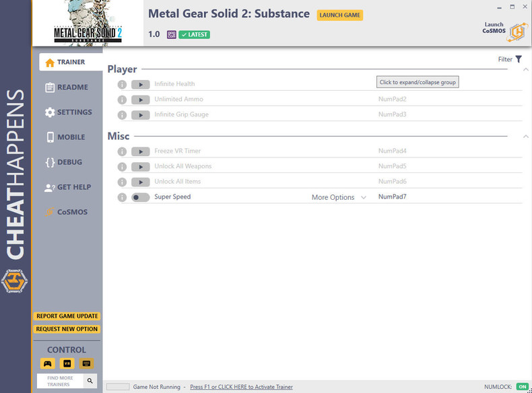Click the info icon for Super Speed
The height and width of the screenshot is (393, 532).
click(122, 197)
